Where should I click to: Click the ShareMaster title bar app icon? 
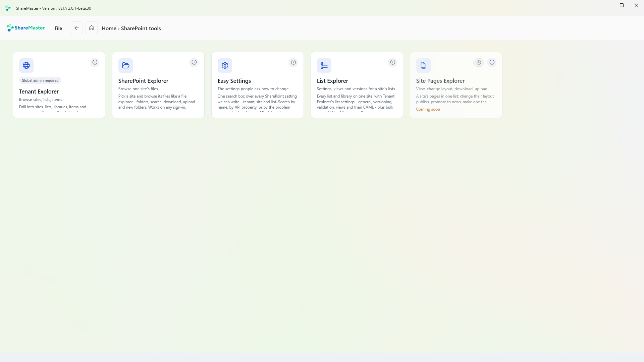click(x=8, y=8)
